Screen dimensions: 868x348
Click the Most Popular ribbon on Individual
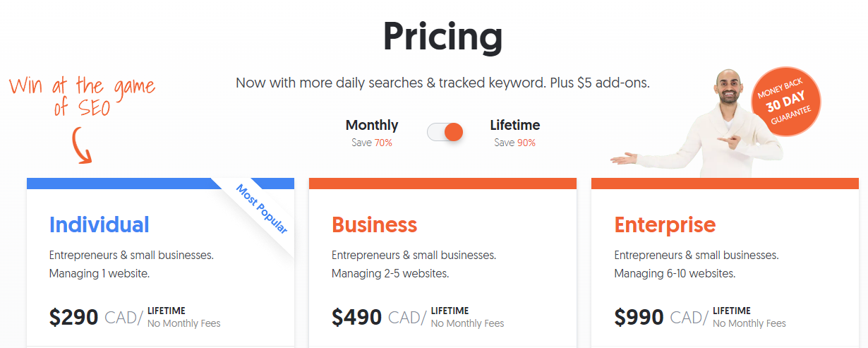(x=261, y=209)
